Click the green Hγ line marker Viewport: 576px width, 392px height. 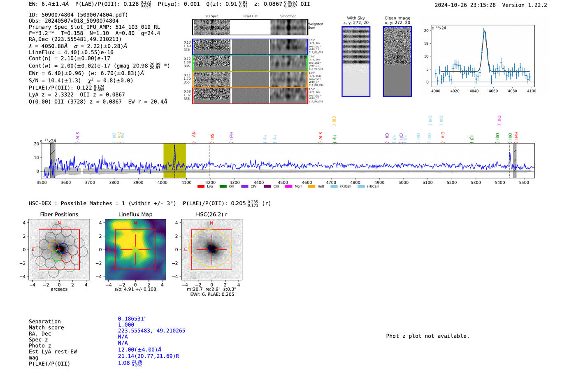tap(334, 138)
